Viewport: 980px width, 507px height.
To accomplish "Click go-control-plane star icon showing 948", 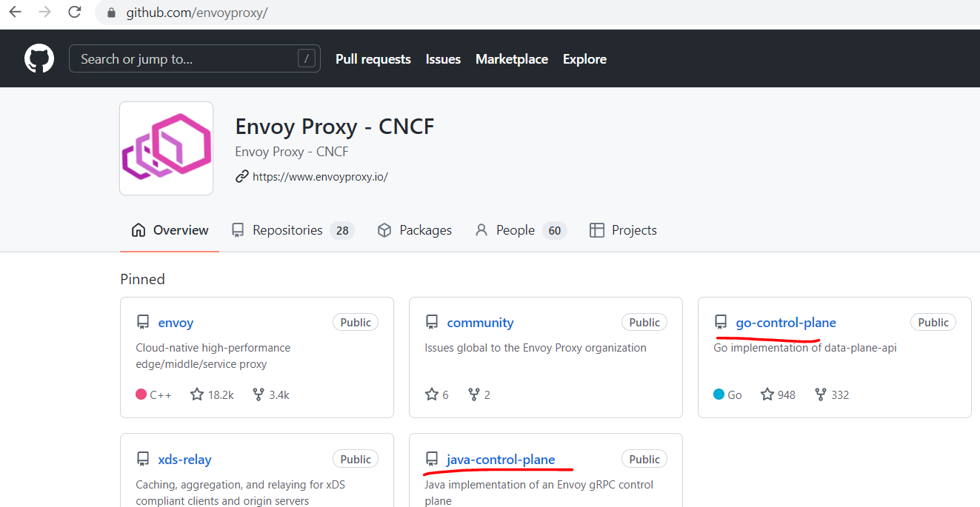I will click(767, 394).
